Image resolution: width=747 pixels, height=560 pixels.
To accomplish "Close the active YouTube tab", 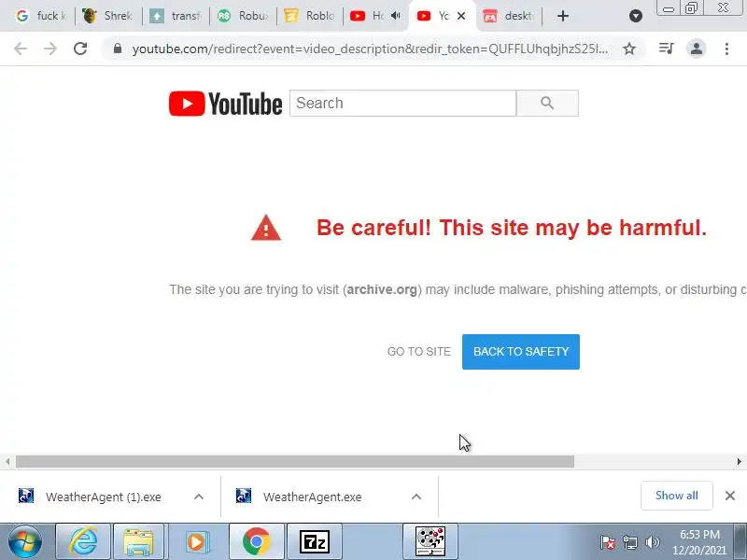I will 461,16.
